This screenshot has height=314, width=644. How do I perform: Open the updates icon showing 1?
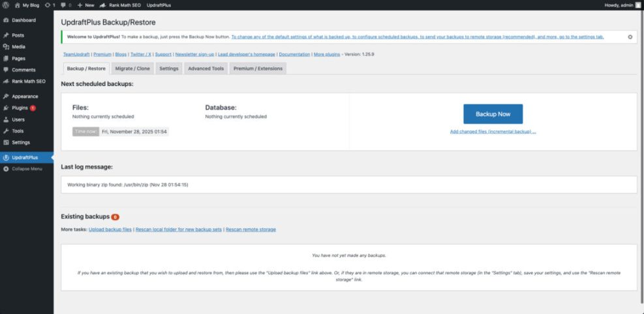coord(48,5)
